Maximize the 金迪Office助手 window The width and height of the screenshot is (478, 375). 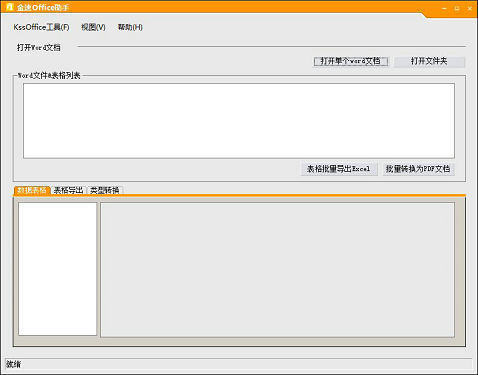[457, 8]
